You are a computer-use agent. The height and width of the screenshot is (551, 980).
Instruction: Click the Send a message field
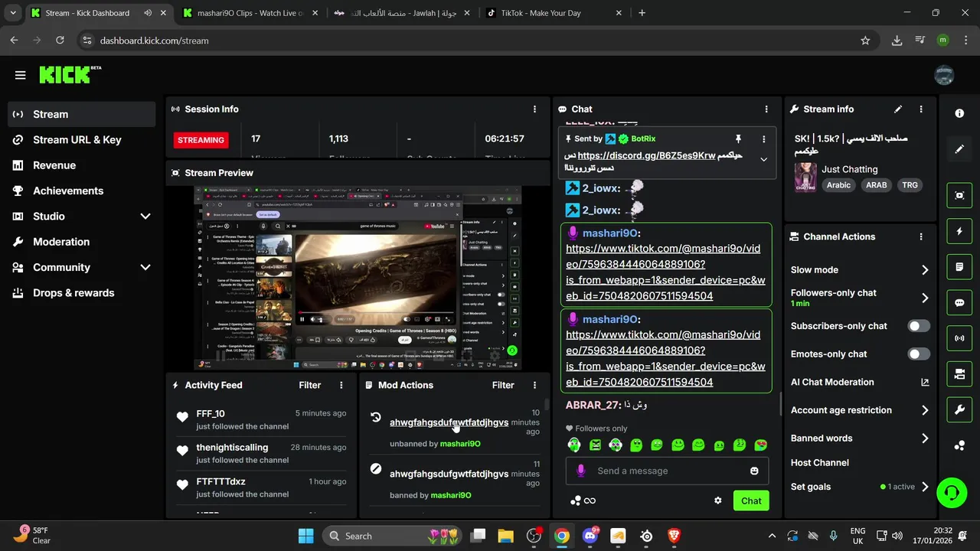click(666, 471)
